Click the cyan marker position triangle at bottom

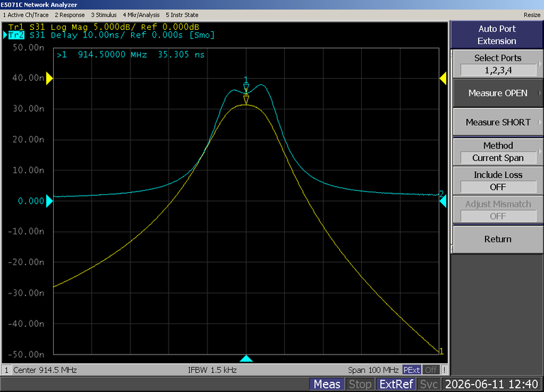click(246, 359)
